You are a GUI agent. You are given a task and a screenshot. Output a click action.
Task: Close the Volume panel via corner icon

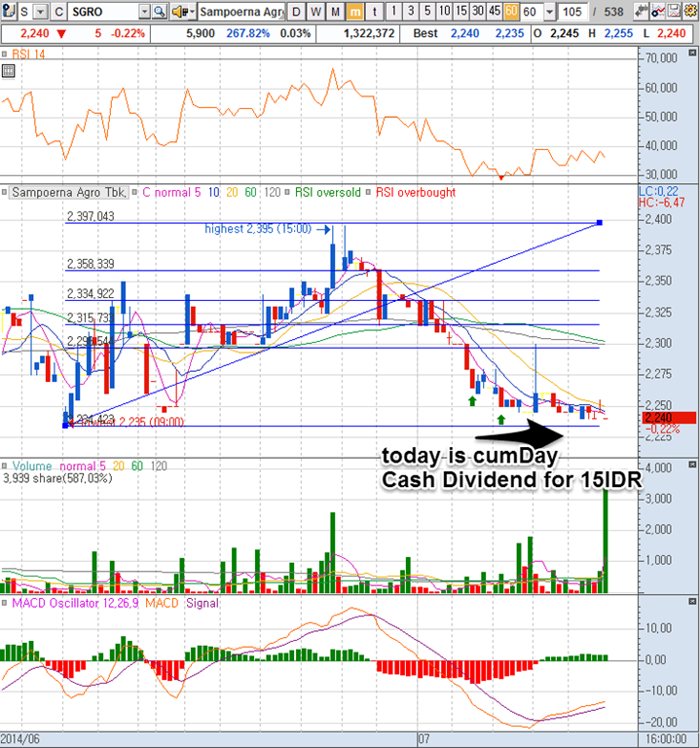point(692,465)
